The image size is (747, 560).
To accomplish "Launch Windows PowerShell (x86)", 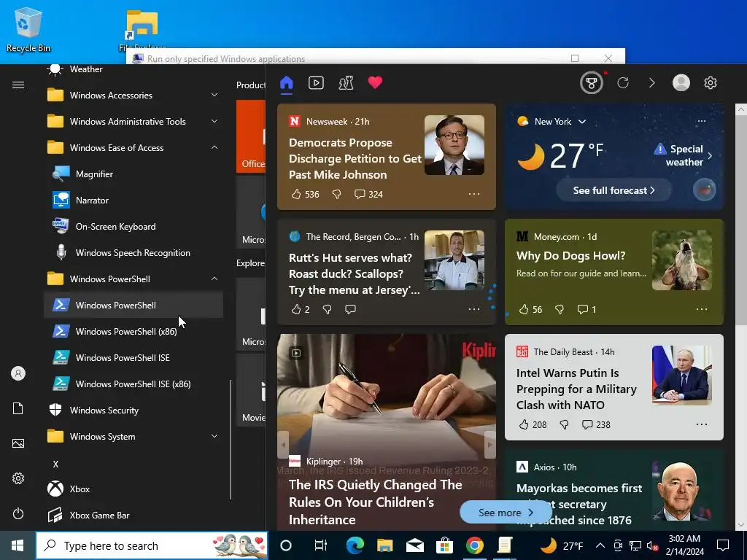I will click(133, 332).
